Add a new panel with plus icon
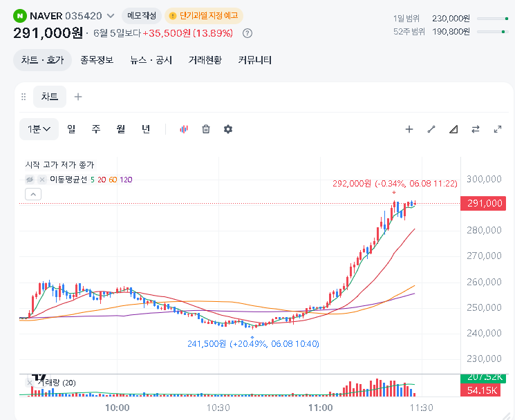Image resolution: width=515 pixels, height=420 pixels. [x=78, y=97]
